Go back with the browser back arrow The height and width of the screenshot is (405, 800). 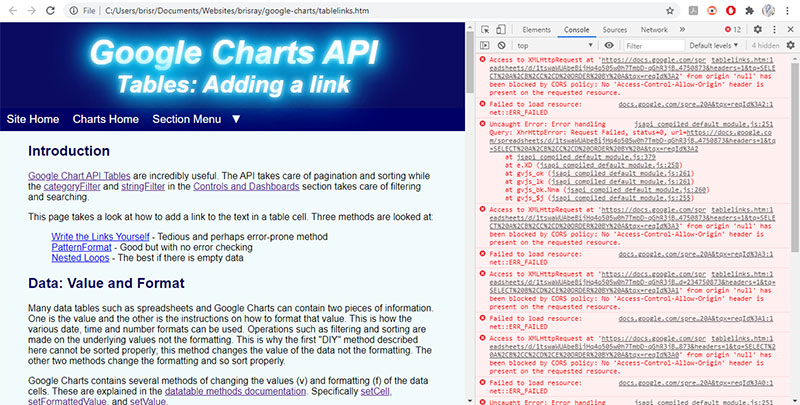(x=13, y=11)
